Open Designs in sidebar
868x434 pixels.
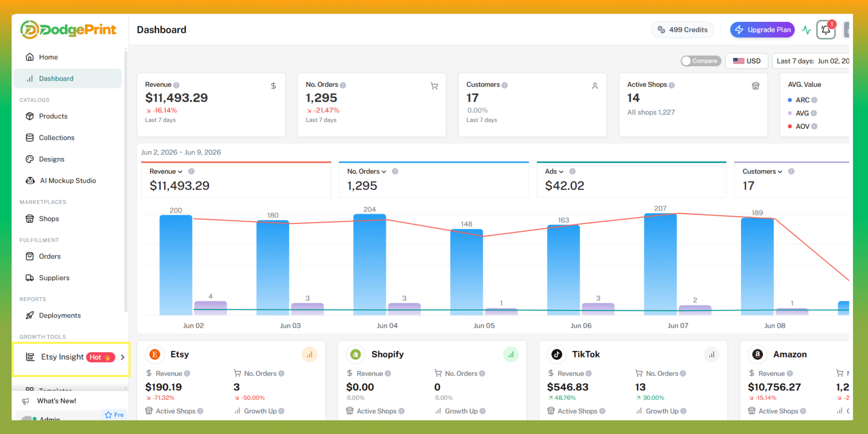pos(67,159)
